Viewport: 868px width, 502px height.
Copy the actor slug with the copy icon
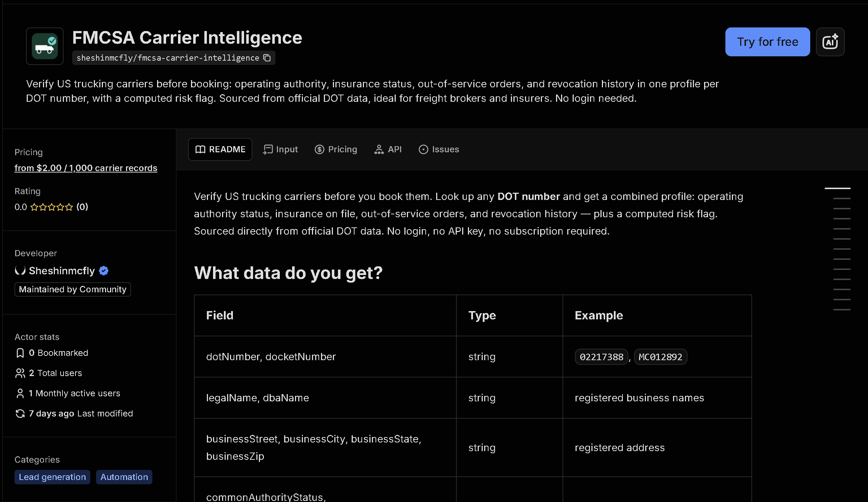(267, 58)
